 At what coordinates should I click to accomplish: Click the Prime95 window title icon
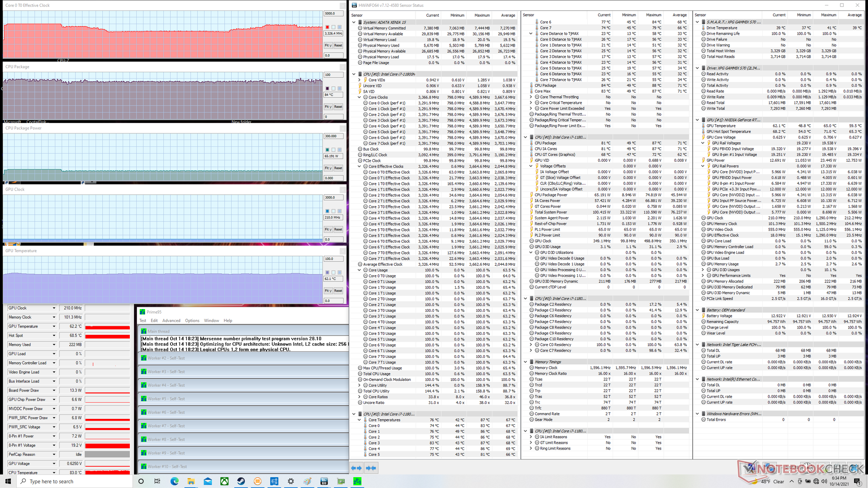click(142, 312)
